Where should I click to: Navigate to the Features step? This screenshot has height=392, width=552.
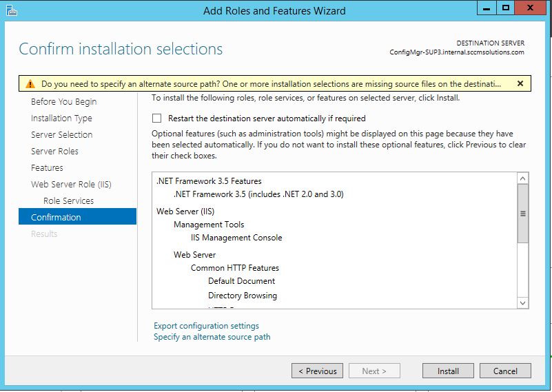pyautogui.click(x=47, y=168)
